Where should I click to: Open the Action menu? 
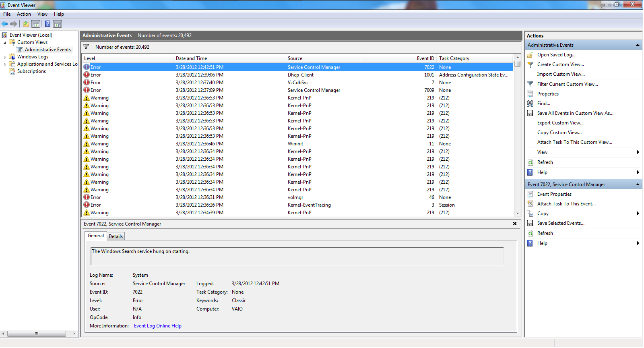(x=24, y=14)
